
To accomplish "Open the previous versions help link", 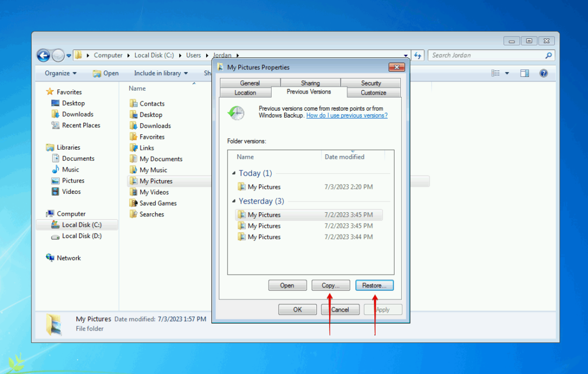I will click(347, 115).
